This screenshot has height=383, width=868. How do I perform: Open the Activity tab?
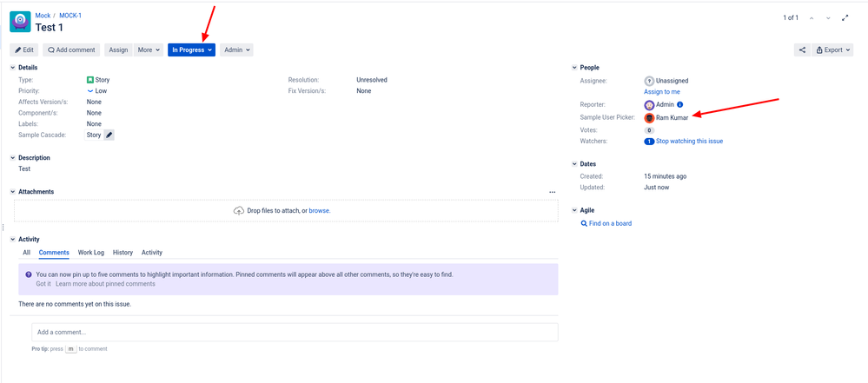pos(152,253)
